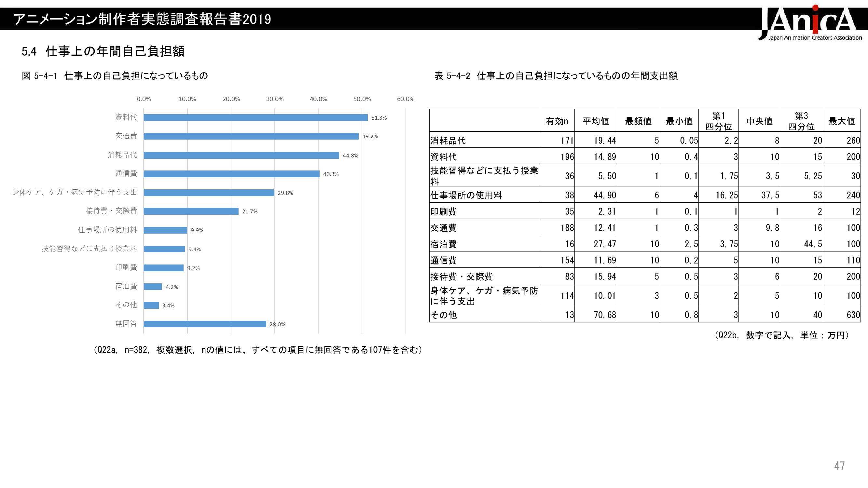Click the section heading 5.4 仕事上の年間自己負担額
The image size is (868, 488).
click(x=103, y=51)
